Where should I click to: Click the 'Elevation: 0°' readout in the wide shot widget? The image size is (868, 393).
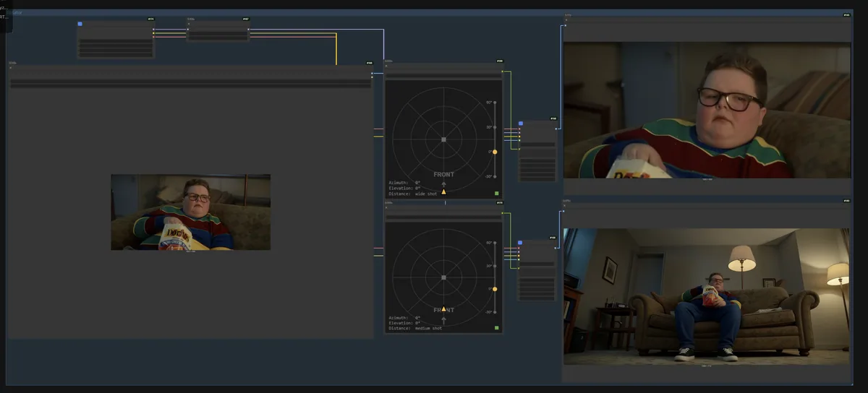point(404,189)
